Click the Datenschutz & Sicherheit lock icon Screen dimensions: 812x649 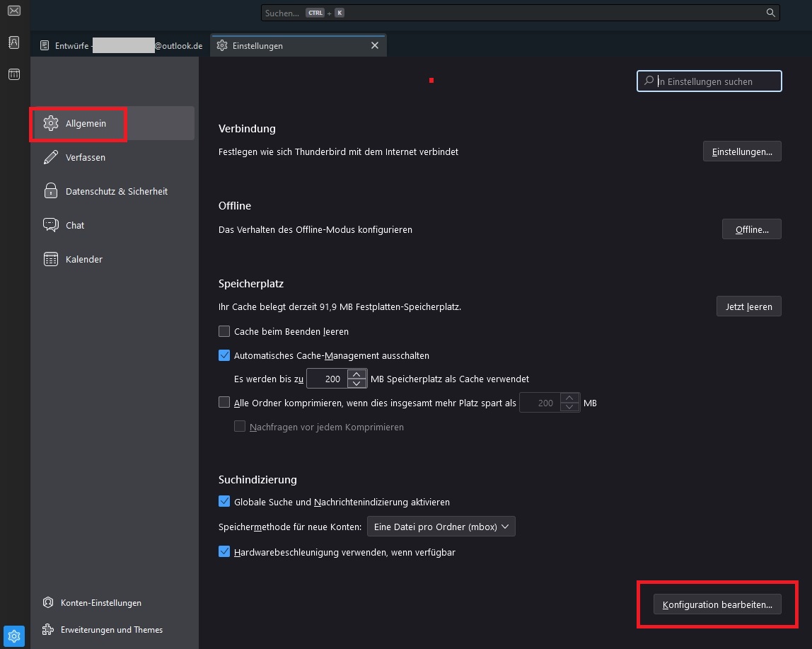(x=51, y=191)
